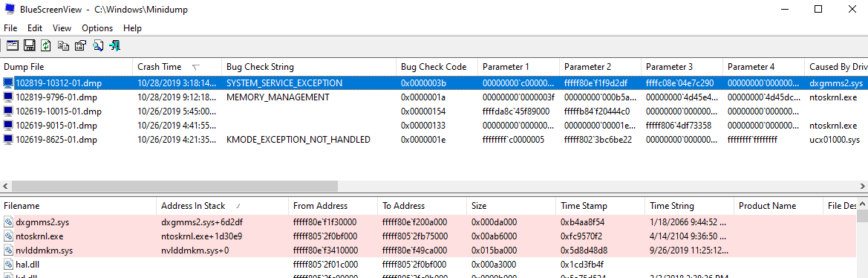Click icon of 102619-10015-01.dmp row
Image resolution: width=868 pixels, height=278 pixels.
coord(7,111)
